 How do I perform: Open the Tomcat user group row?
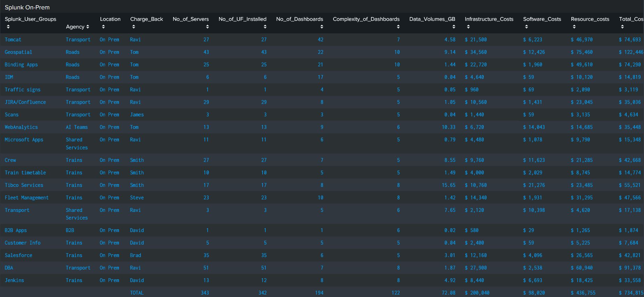[13, 40]
